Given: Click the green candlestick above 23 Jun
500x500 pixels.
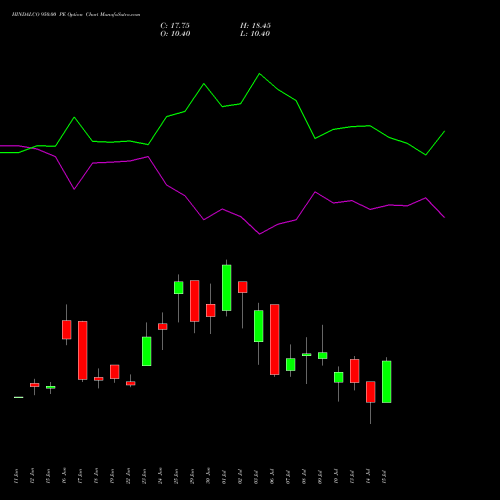Looking at the screenshot, I should point(147,351).
